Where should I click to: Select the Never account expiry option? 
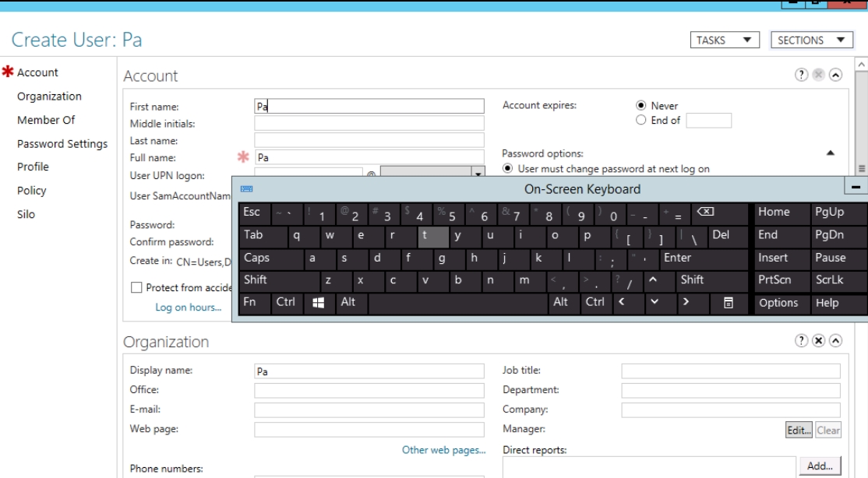click(641, 106)
